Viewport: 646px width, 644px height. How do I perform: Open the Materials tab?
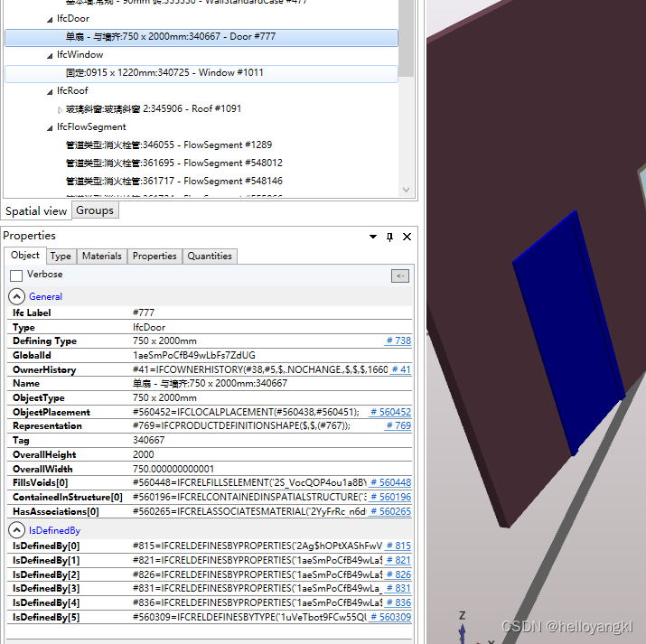(x=102, y=257)
